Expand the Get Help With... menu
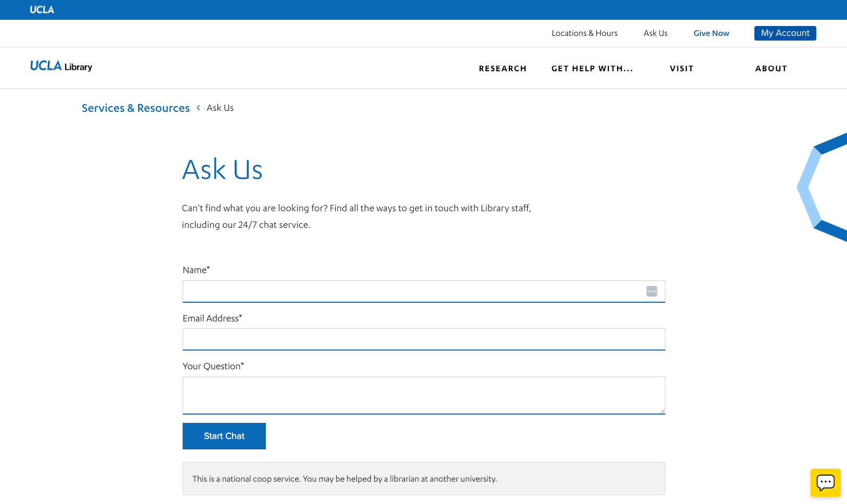The width and height of the screenshot is (847, 504). [x=592, y=69]
